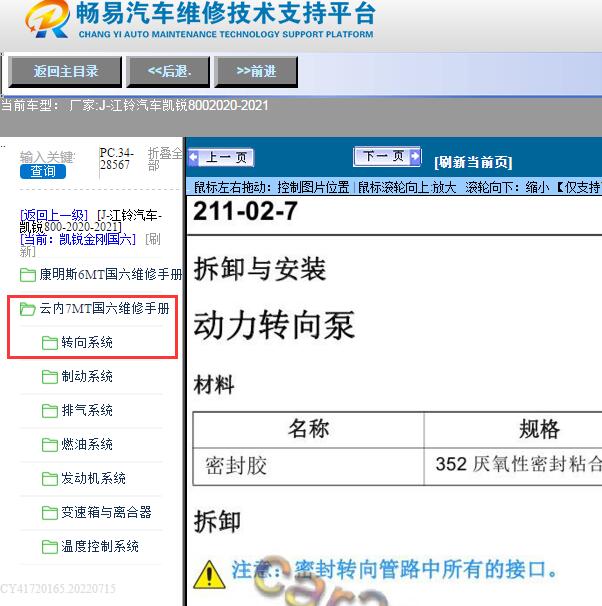The height and width of the screenshot is (606, 602).
Task: Click the 鼠标左右拖动 instruction bar text
Action: [x=397, y=187]
